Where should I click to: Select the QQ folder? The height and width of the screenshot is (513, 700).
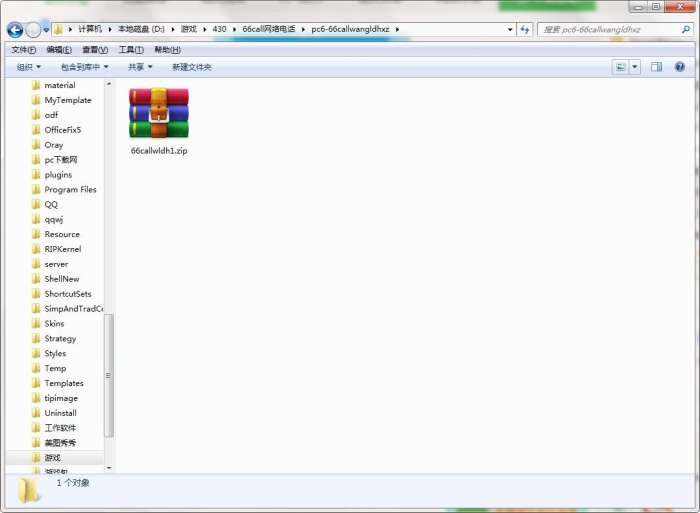[x=51, y=204]
